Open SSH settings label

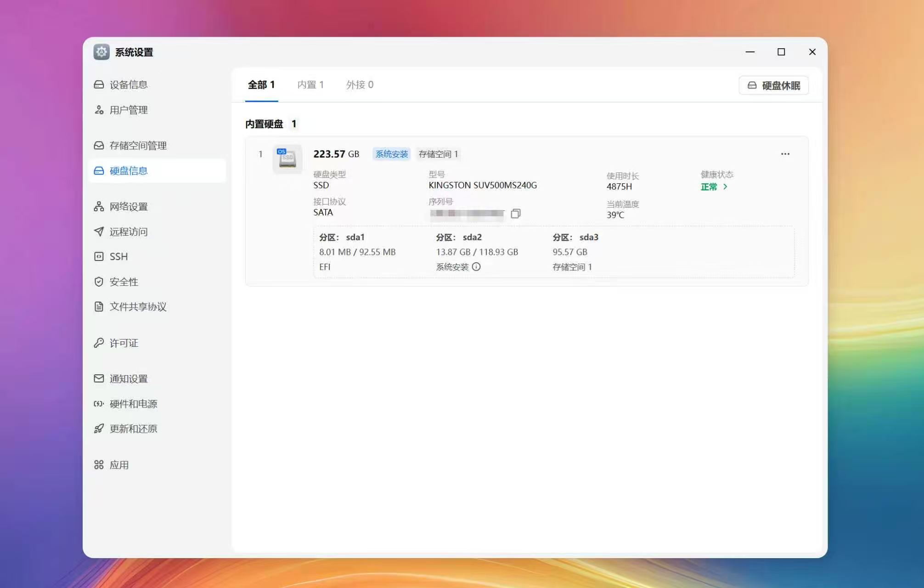pyautogui.click(x=118, y=257)
